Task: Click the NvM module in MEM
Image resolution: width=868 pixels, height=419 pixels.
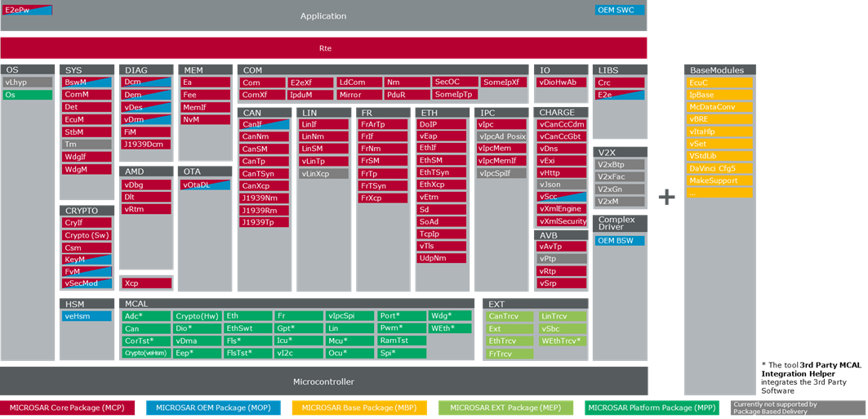Action: pyautogui.click(x=206, y=119)
